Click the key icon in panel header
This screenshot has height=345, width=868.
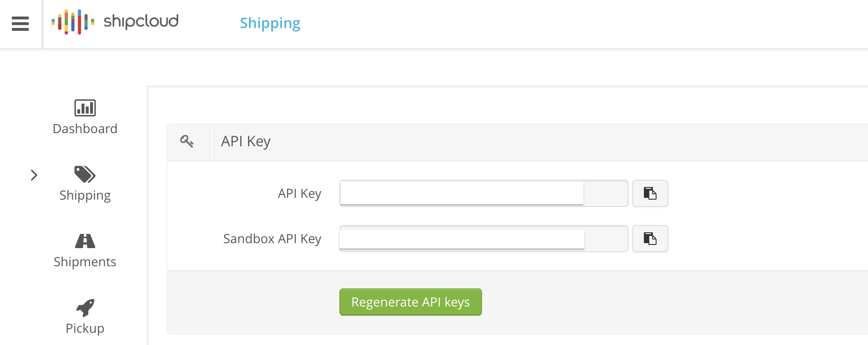pyautogui.click(x=187, y=141)
